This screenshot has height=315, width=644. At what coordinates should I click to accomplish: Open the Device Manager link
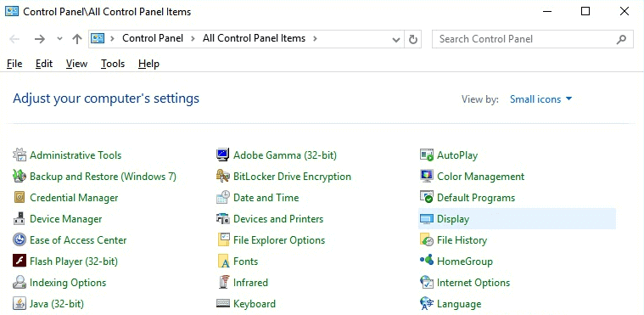pyautogui.click(x=65, y=219)
